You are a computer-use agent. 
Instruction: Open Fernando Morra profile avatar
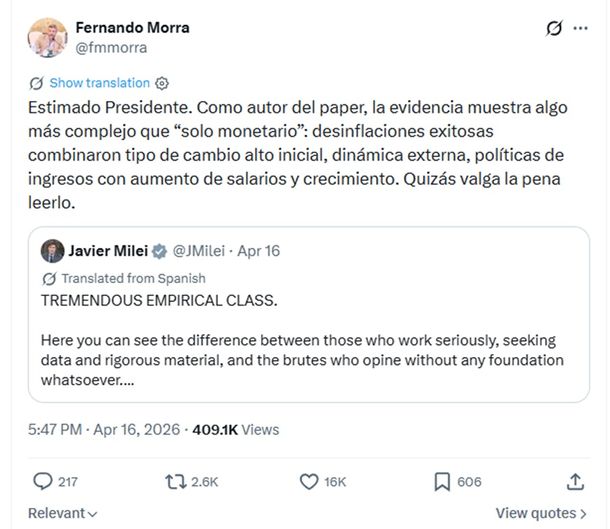(46, 36)
